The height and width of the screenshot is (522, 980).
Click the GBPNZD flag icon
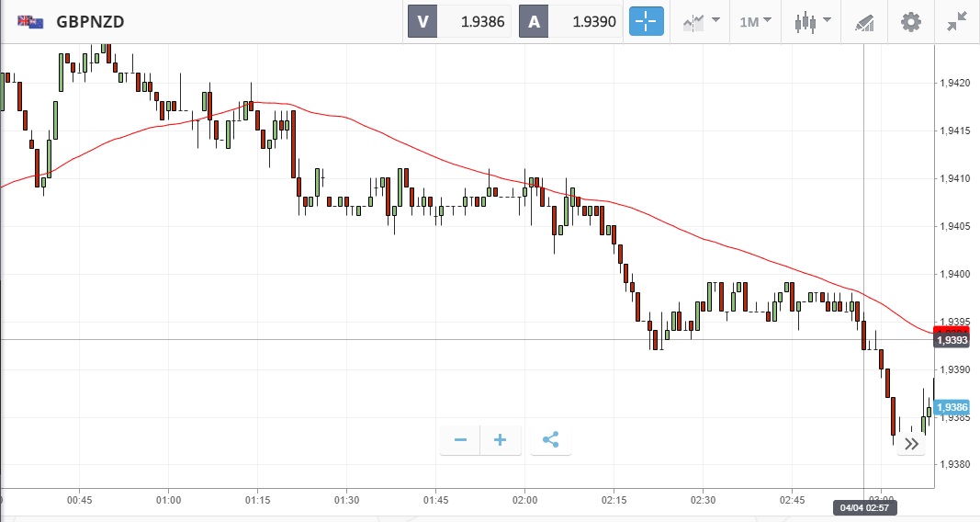[30, 21]
